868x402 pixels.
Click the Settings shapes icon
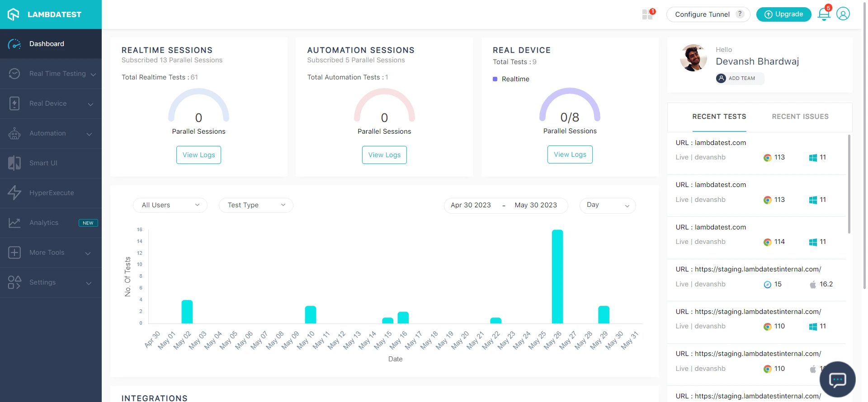14,282
